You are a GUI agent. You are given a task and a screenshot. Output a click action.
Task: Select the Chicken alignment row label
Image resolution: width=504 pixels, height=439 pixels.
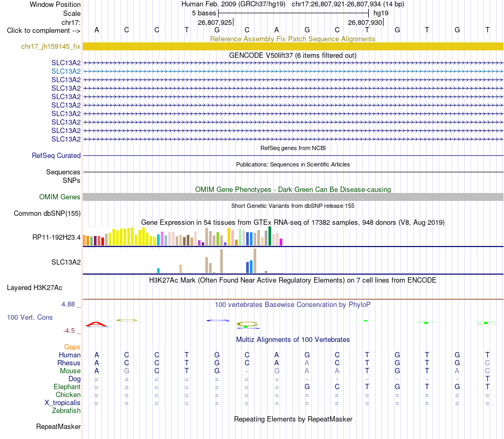pyautogui.click(x=68, y=394)
